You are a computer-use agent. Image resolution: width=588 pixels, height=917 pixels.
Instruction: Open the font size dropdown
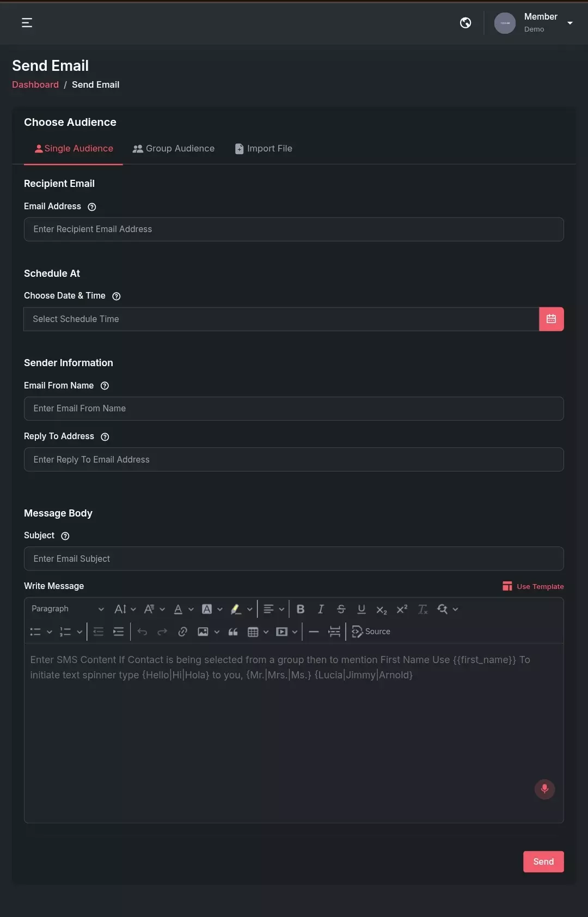[x=125, y=609]
